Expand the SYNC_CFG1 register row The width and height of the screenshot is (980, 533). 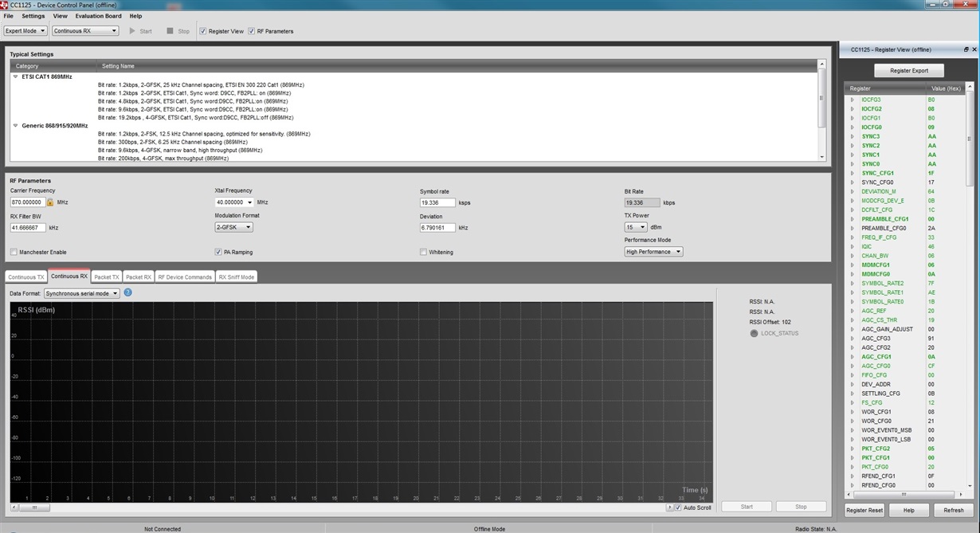(853, 173)
